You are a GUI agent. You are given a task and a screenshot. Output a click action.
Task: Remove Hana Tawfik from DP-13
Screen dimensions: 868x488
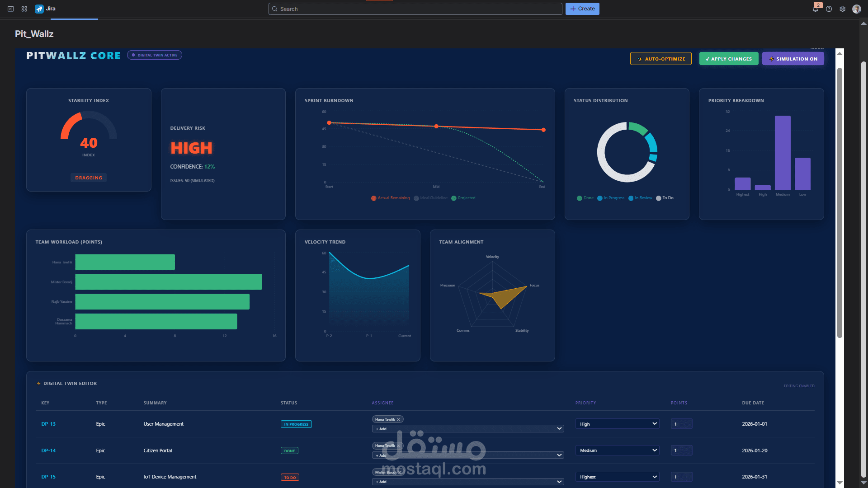[398, 419]
